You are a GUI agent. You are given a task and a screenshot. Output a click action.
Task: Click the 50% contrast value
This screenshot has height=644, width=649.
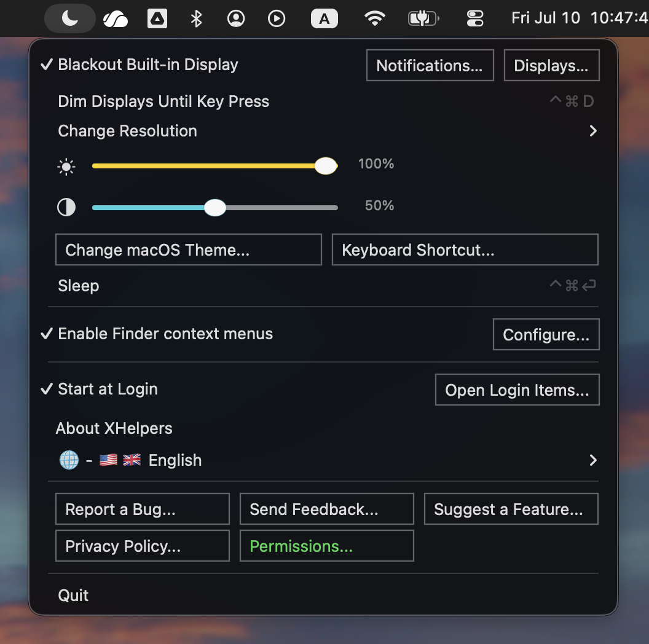coord(379,206)
